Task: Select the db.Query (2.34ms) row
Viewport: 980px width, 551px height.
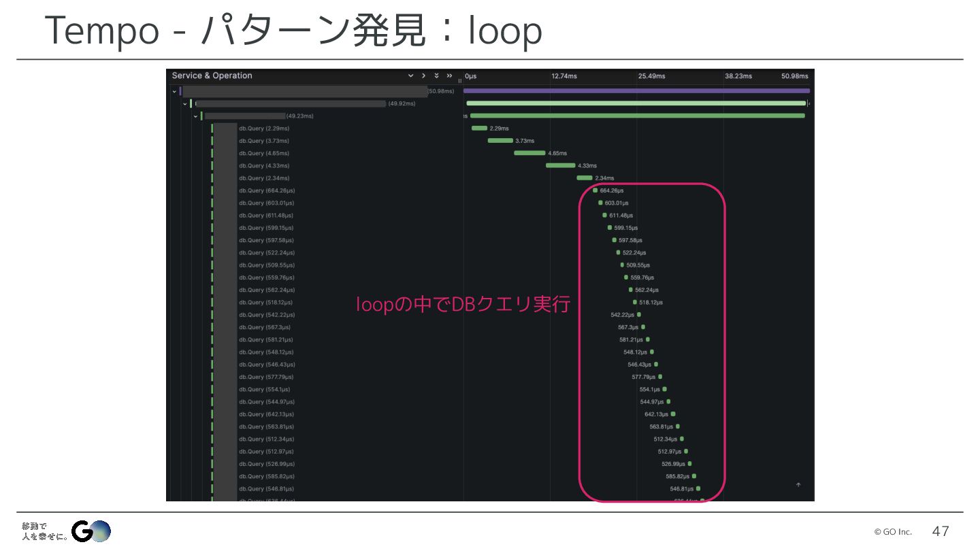Action: (x=263, y=178)
